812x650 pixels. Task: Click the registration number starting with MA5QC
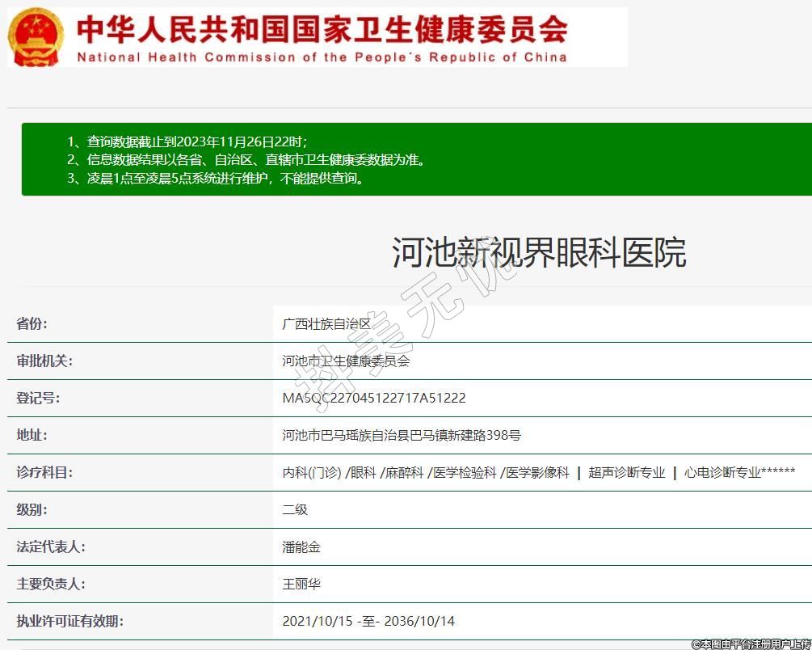point(373,398)
